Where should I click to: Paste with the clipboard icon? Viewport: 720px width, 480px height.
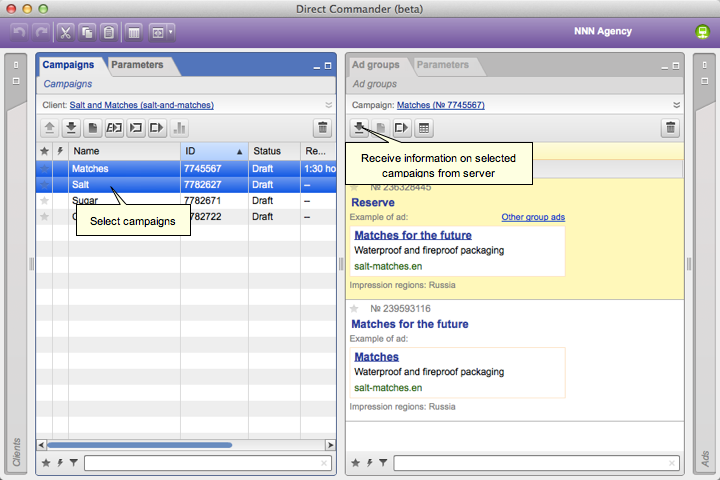pos(109,33)
